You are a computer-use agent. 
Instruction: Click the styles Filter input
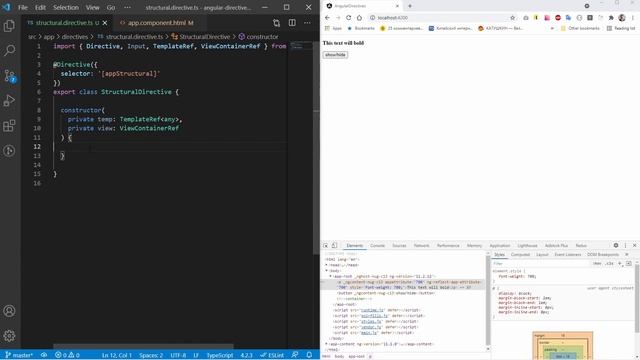click(x=541, y=264)
